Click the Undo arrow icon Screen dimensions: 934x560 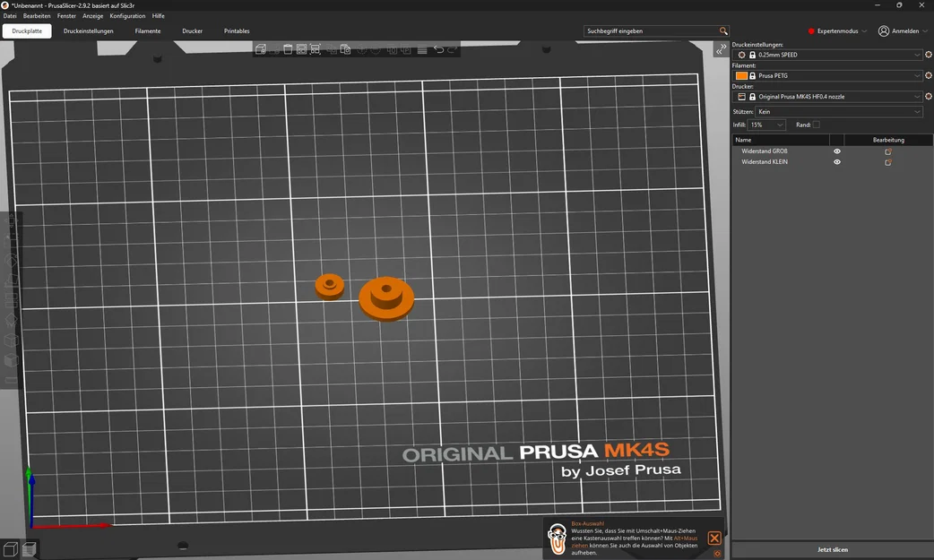pyautogui.click(x=438, y=49)
